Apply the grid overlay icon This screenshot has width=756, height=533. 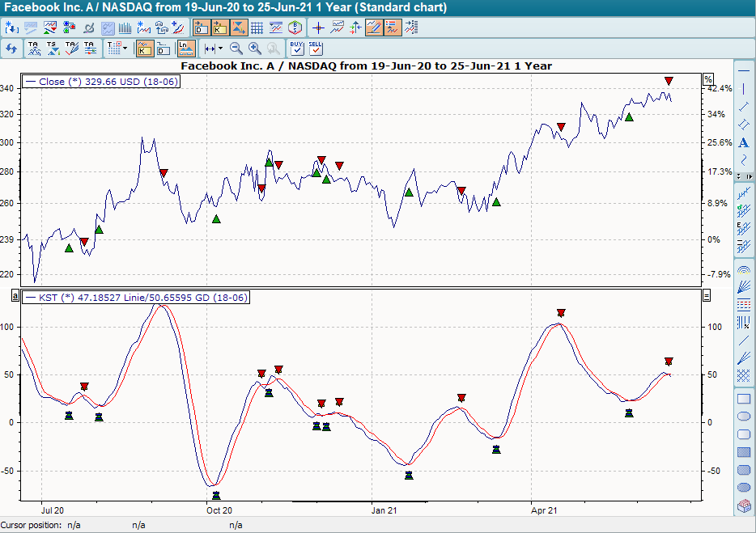click(257, 27)
